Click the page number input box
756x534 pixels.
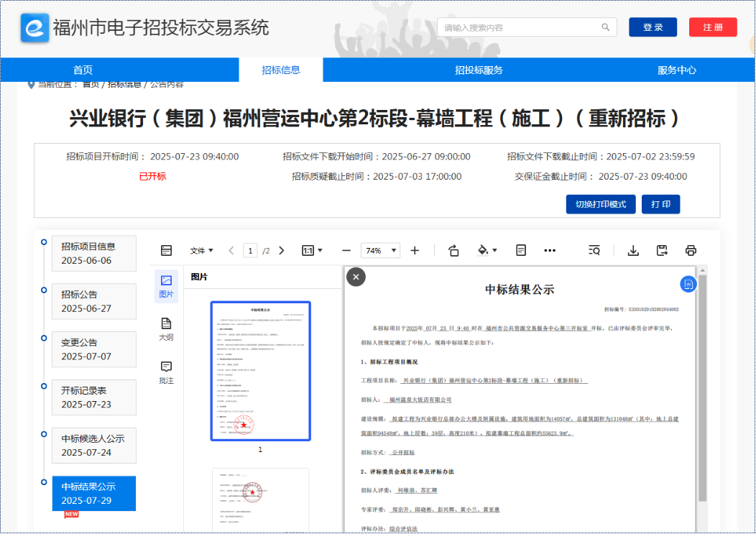pos(250,250)
